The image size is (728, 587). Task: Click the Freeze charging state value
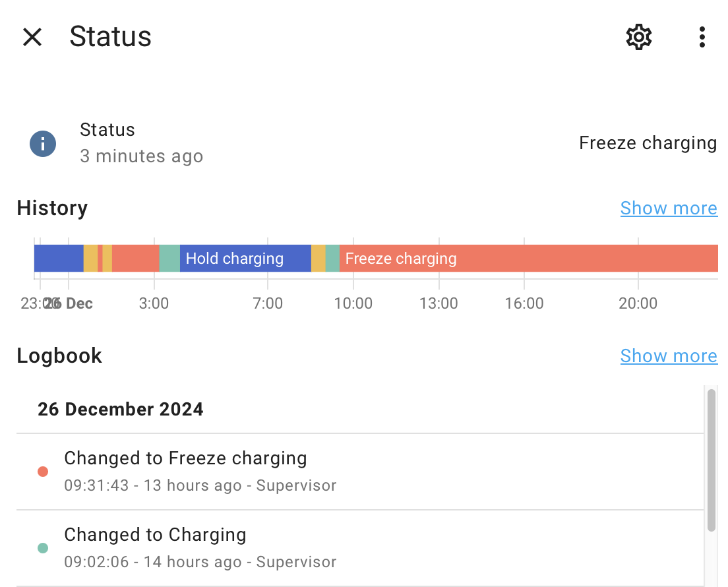pos(648,143)
